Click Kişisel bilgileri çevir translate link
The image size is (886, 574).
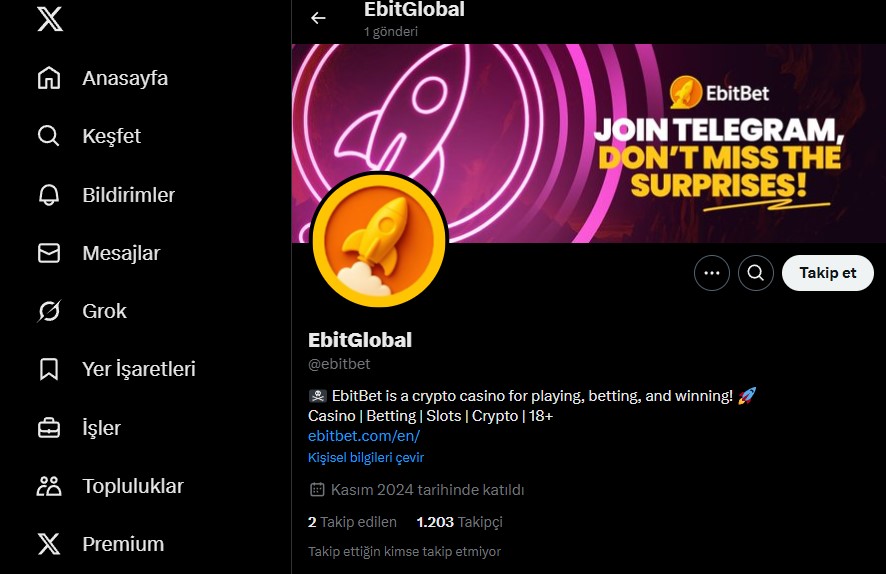pyautogui.click(x=366, y=457)
